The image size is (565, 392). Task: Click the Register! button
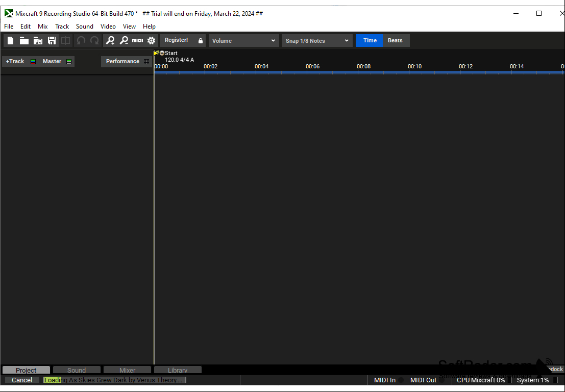(x=176, y=40)
